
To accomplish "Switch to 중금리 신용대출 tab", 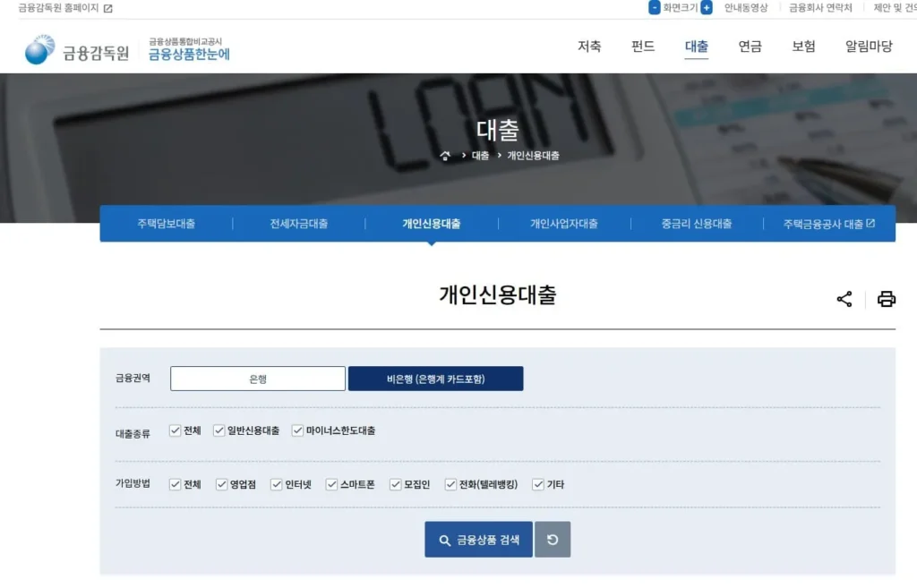I will (x=697, y=223).
